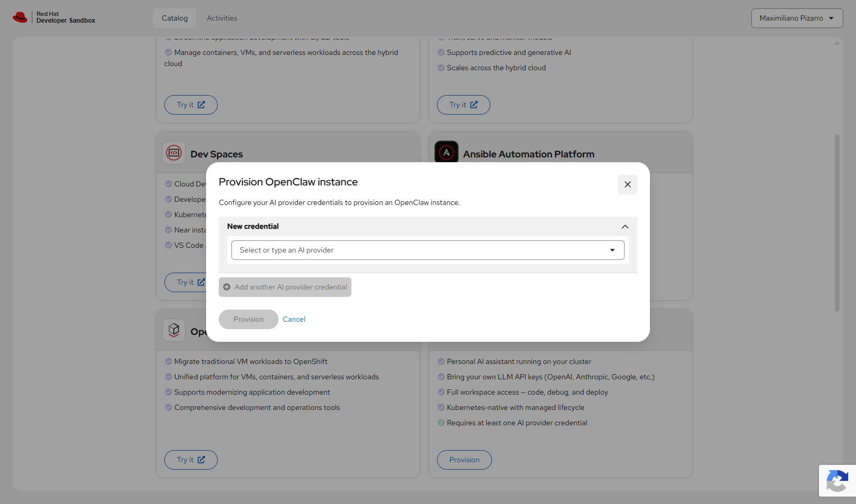The image size is (856, 504).
Task: Click Try it below Comprehensive development tools
Action: 191,460
